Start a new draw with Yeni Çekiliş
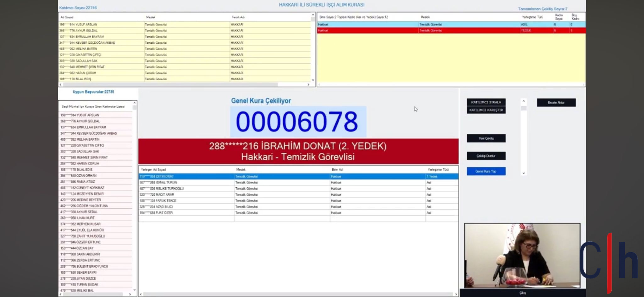The height and width of the screenshot is (297, 644). click(x=486, y=138)
